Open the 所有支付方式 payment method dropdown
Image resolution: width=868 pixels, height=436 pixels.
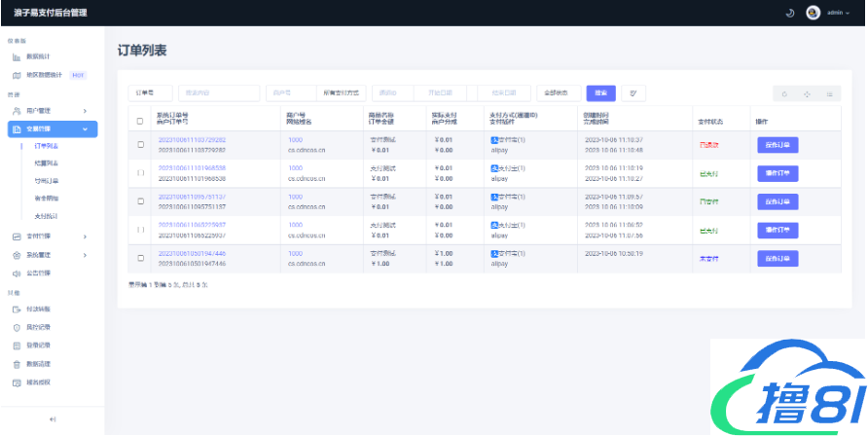(x=341, y=93)
